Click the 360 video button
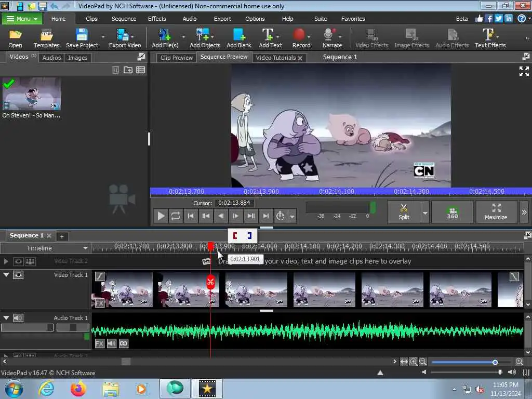Viewport: 532px width, 399px height. pyautogui.click(x=453, y=212)
